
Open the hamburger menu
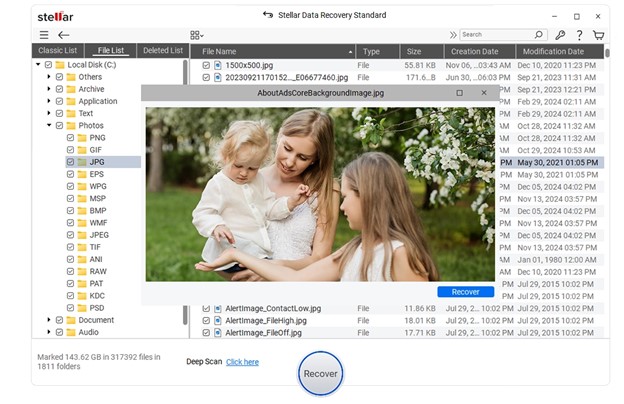click(x=43, y=35)
